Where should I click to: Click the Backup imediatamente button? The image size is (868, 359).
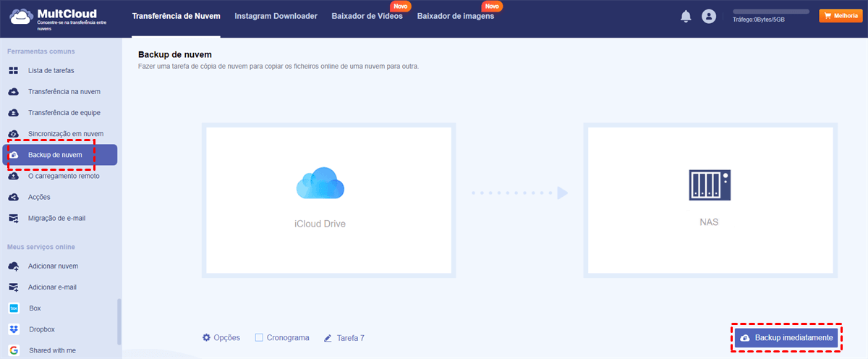tap(786, 338)
